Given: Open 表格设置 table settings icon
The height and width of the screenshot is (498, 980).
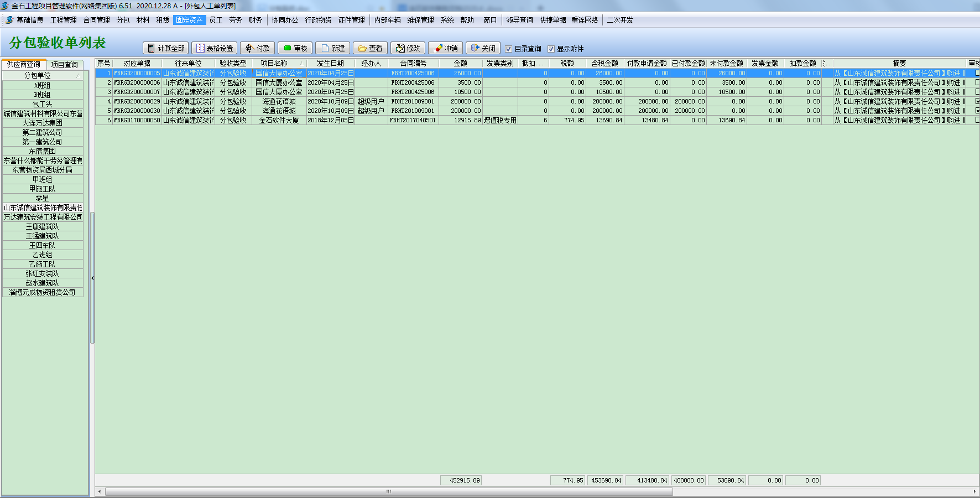Looking at the screenshot, I should click(200, 49).
